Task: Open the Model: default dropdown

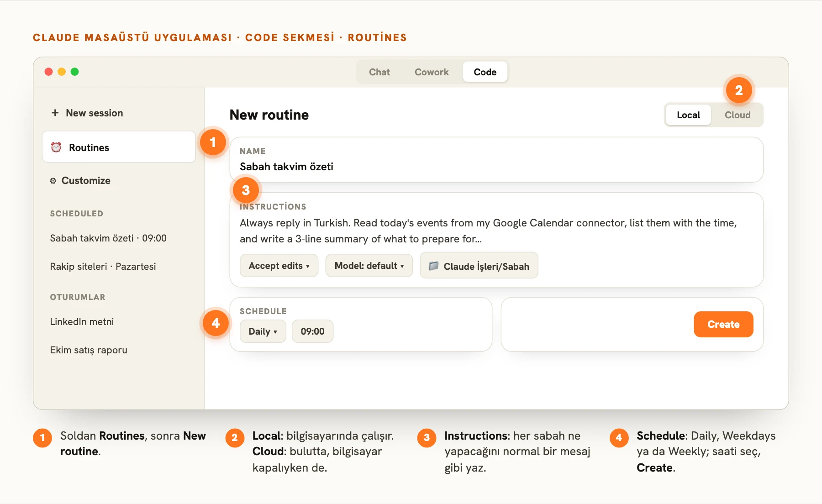Action: (369, 266)
